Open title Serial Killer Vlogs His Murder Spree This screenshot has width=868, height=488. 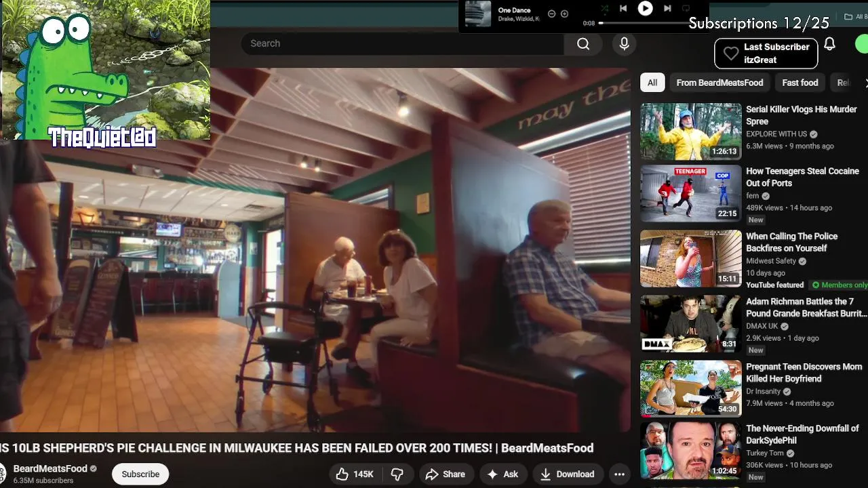click(x=802, y=115)
